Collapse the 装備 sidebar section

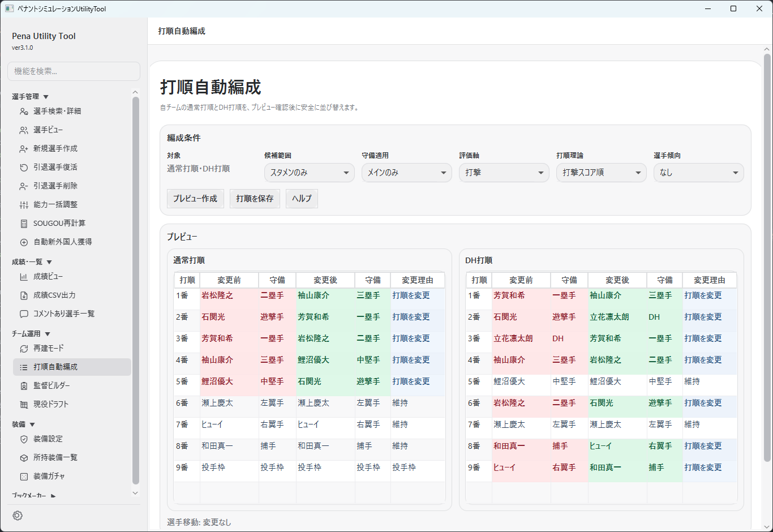pyautogui.click(x=23, y=424)
